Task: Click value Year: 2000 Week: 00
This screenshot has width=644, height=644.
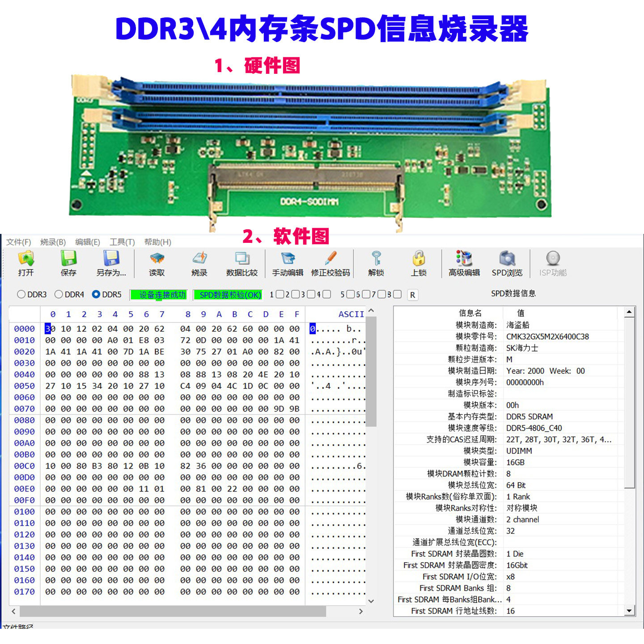Action: click(x=546, y=371)
